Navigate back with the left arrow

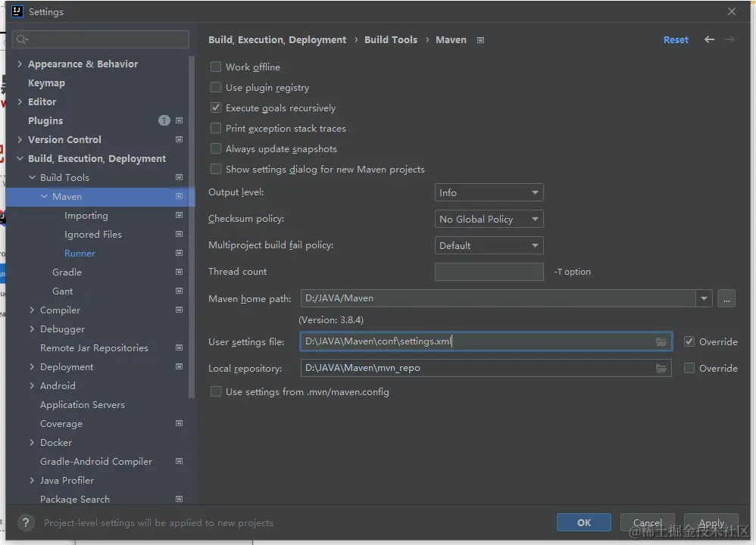coord(709,39)
